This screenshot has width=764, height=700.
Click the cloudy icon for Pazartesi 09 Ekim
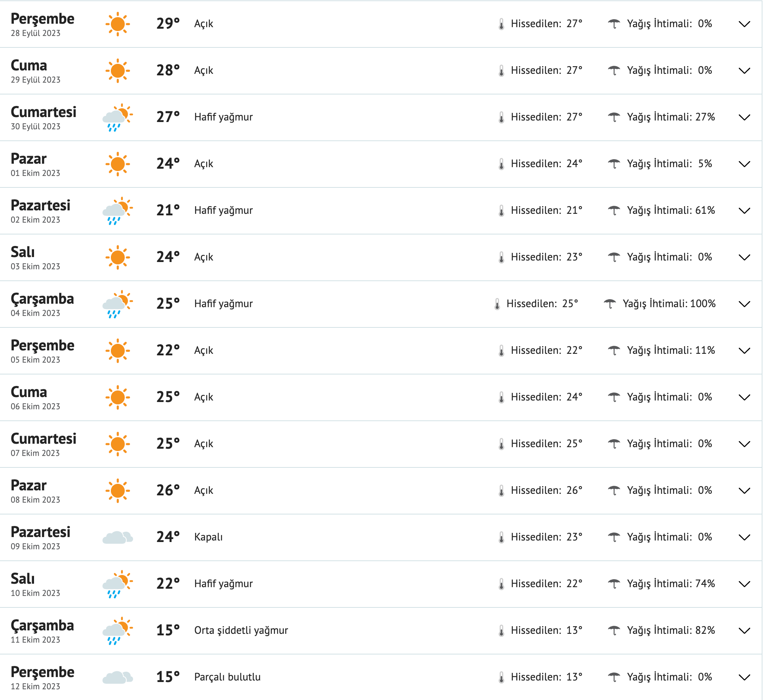point(117,537)
